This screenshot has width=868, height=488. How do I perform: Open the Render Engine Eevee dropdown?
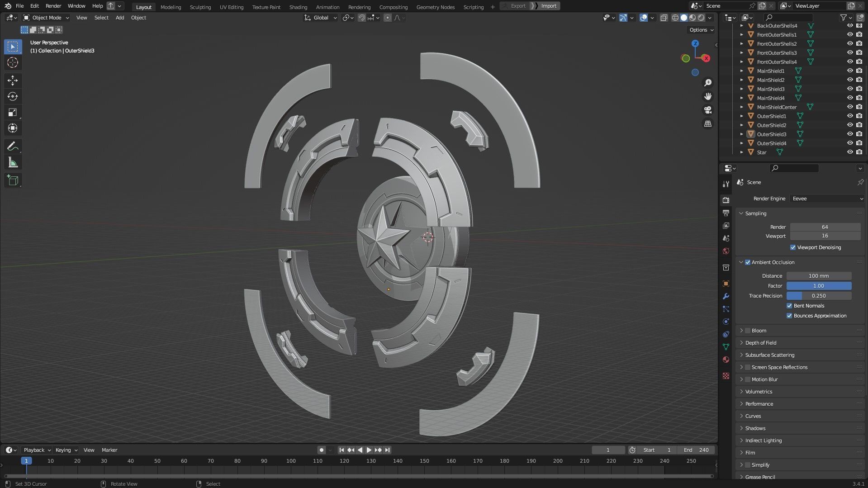tap(827, 199)
